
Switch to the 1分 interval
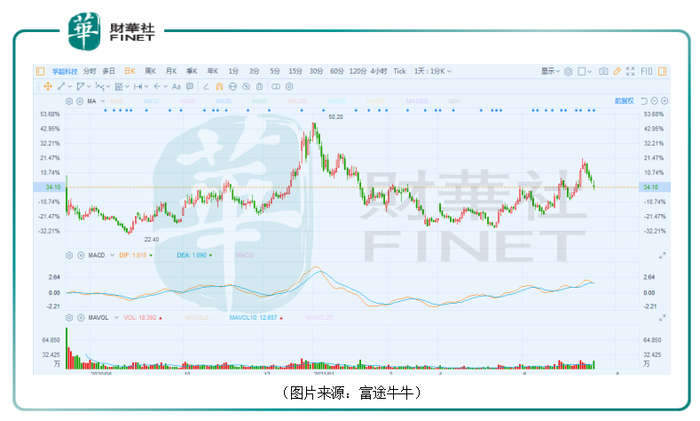[x=233, y=71]
